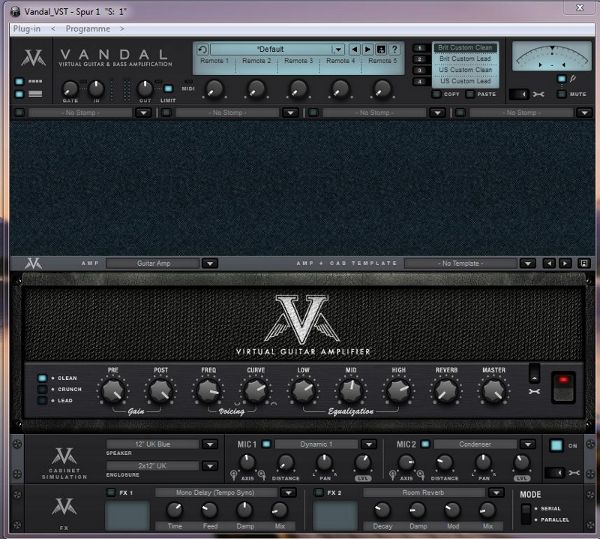This screenshot has width=600, height=539.
Task: Click the PRE gain knob
Action: (x=113, y=391)
